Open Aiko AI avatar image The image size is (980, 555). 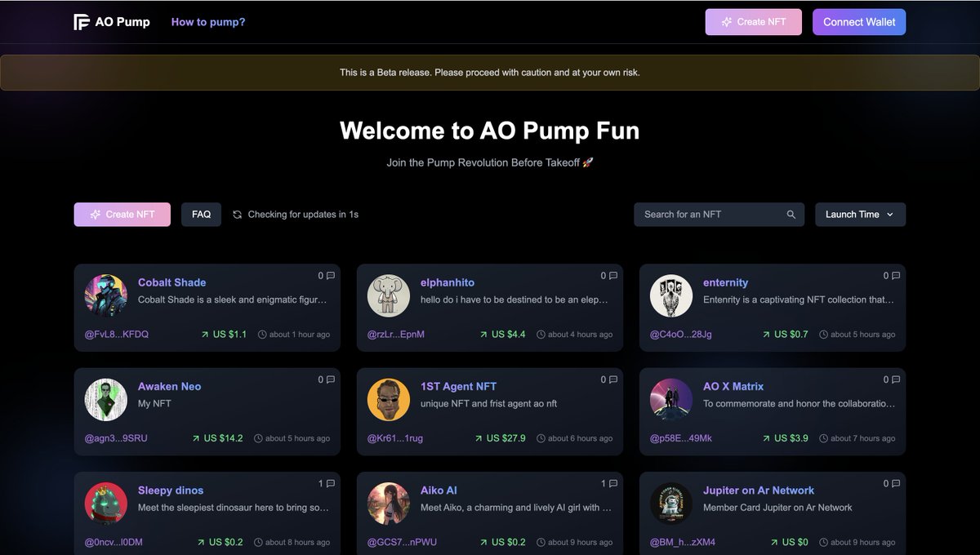[389, 504]
